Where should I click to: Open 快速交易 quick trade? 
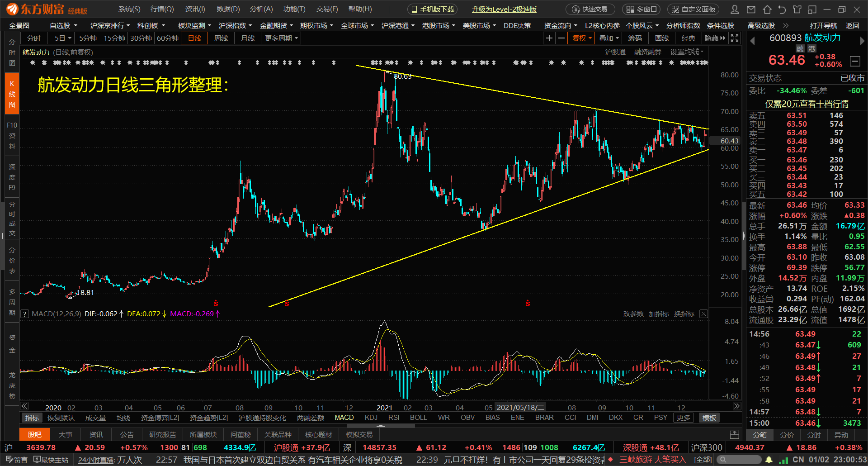click(x=590, y=10)
